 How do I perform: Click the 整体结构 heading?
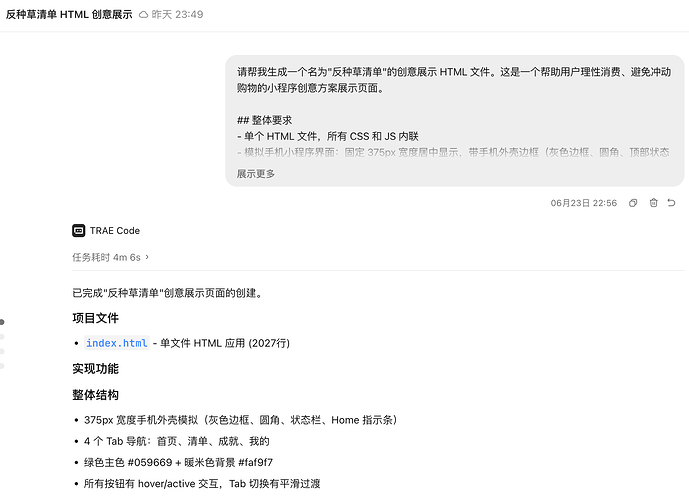tap(95, 395)
